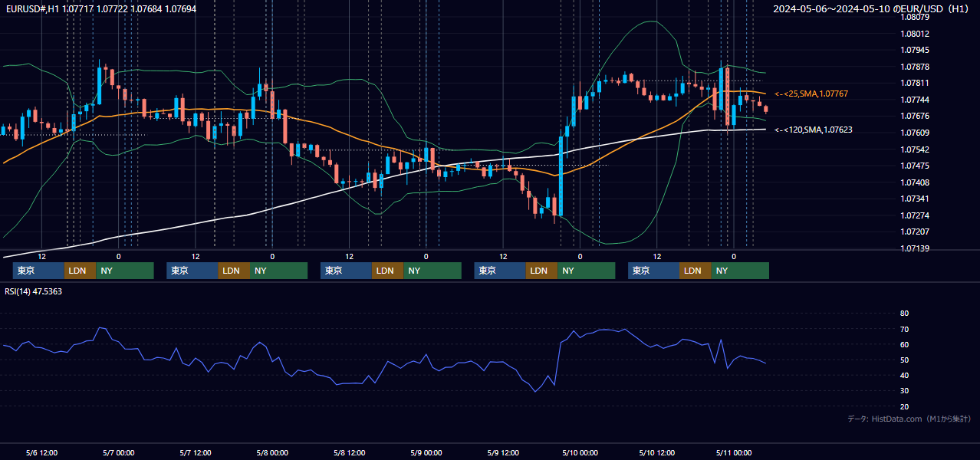The image size is (980, 460).
Task: Click price axis value 1.07475
Action: (x=915, y=166)
